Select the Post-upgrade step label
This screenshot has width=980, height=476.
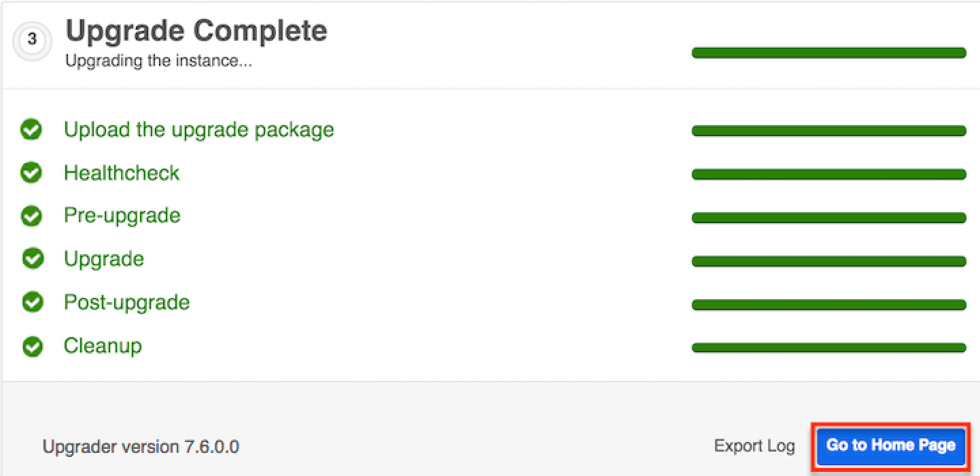pyautogui.click(x=126, y=302)
